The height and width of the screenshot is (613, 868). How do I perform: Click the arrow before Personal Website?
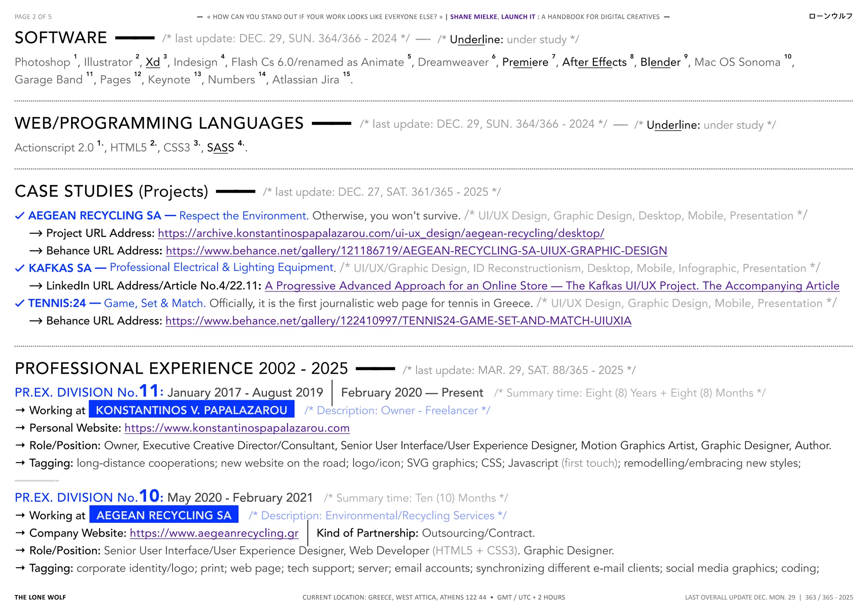tap(20, 428)
